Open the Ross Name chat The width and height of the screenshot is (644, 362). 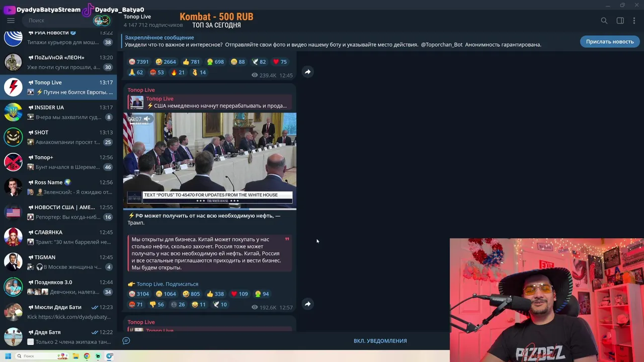(x=58, y=187)
